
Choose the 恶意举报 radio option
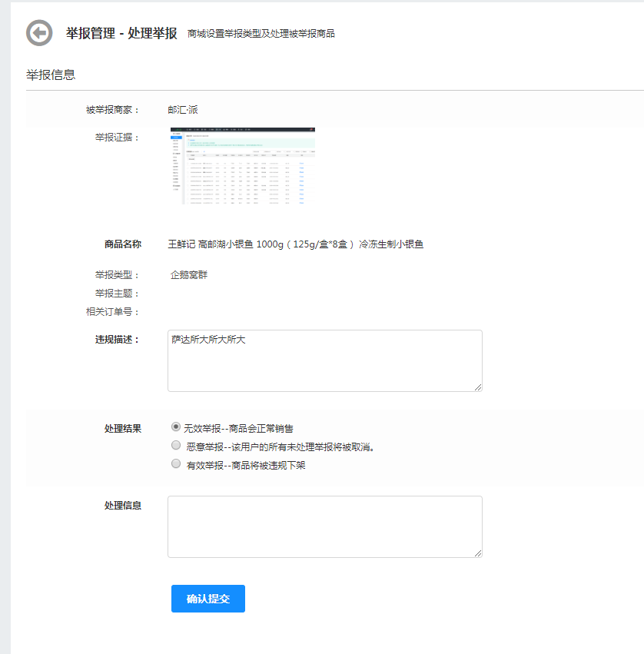coord(176,445)
